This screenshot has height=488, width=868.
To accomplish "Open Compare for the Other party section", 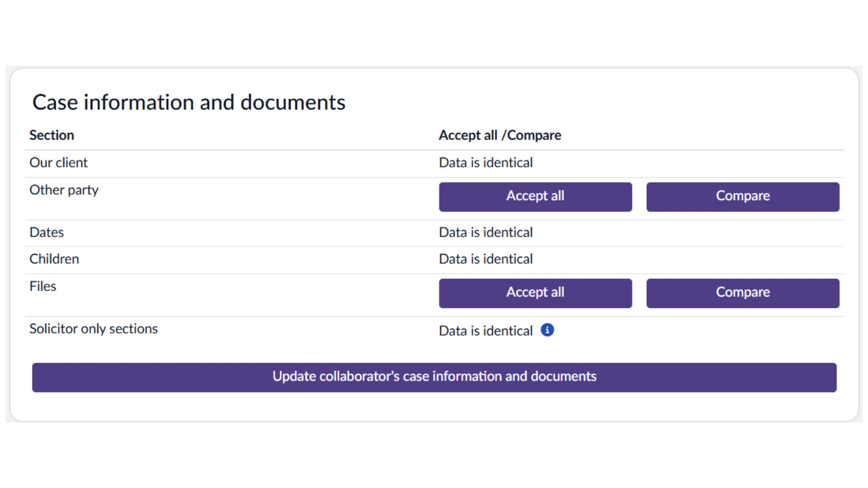I will (742, 196).
